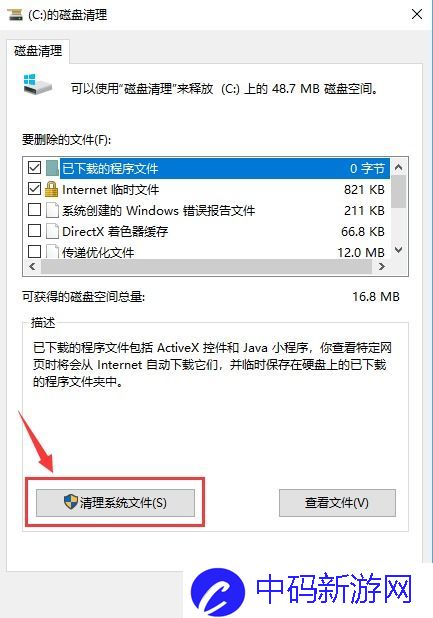Click the file list scroll down arrow
This screenshot has height=618, width=433.
(x=398, y=249)
